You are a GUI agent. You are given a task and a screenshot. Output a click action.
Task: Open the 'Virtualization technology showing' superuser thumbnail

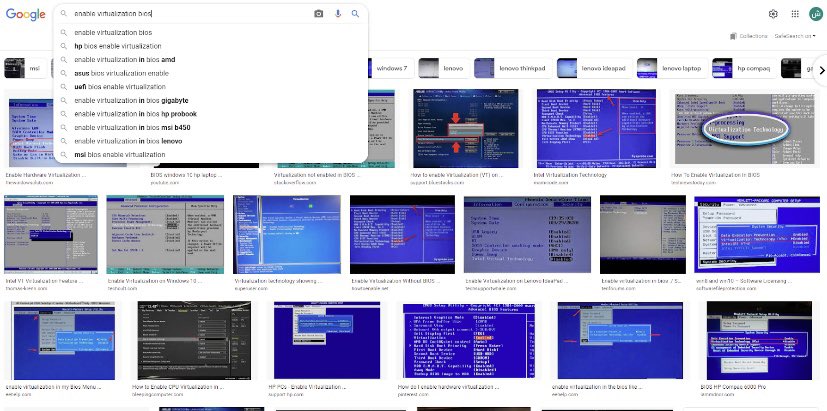point(287,234)
